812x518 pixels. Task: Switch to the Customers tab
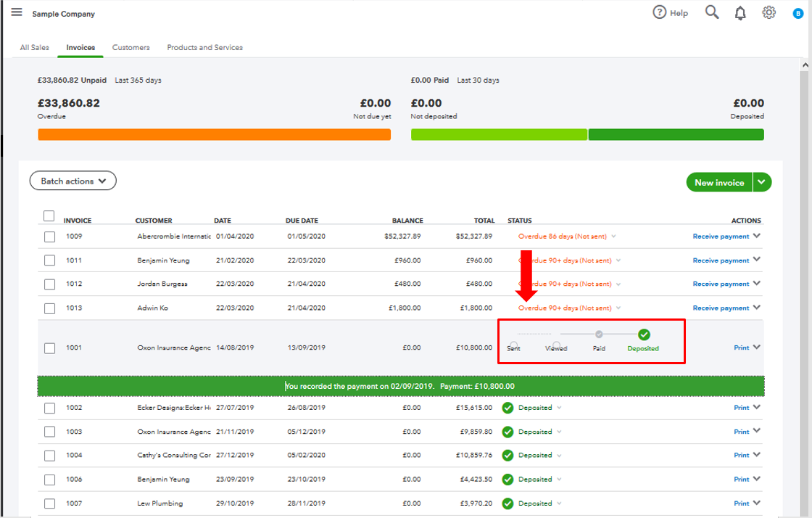pos(130,47)
